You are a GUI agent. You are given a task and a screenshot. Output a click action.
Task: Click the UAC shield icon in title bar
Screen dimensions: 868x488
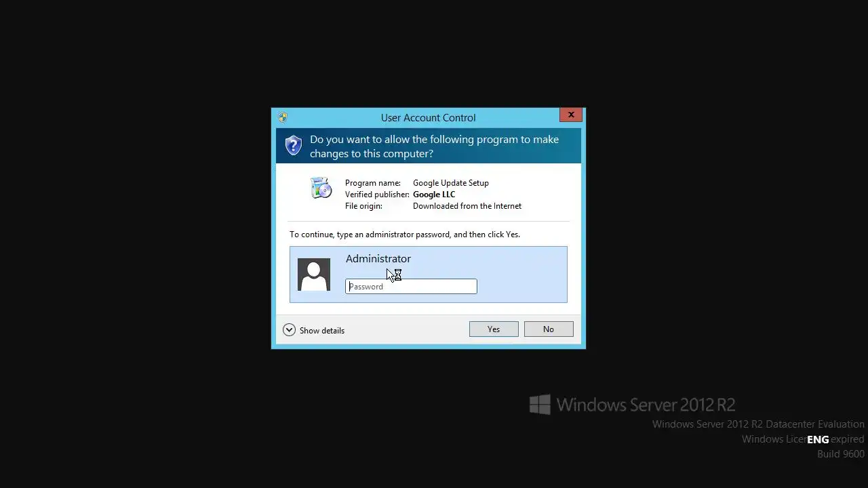[283, 117]
